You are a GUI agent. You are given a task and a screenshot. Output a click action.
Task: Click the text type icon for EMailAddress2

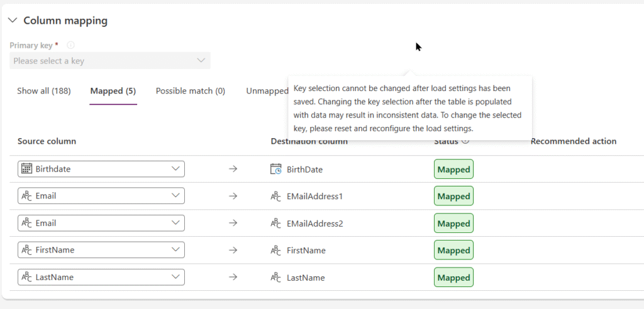(276, 223)
